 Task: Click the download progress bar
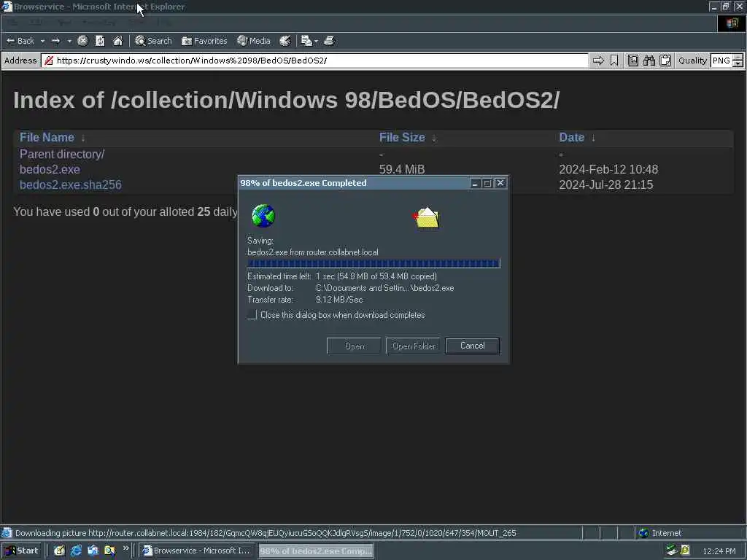[373, 263]
